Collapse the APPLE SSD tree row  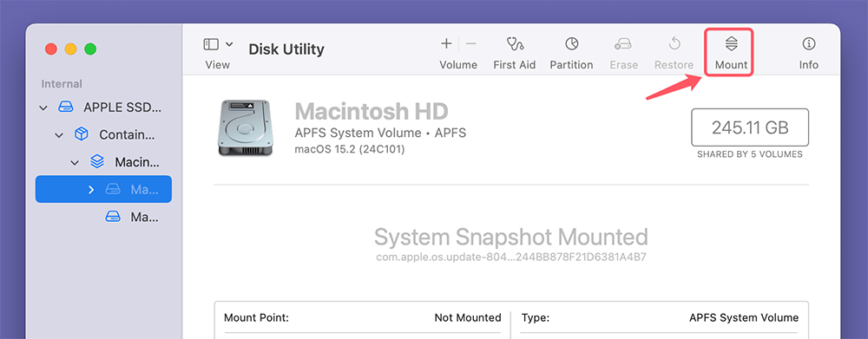click(x=43, y=108)
